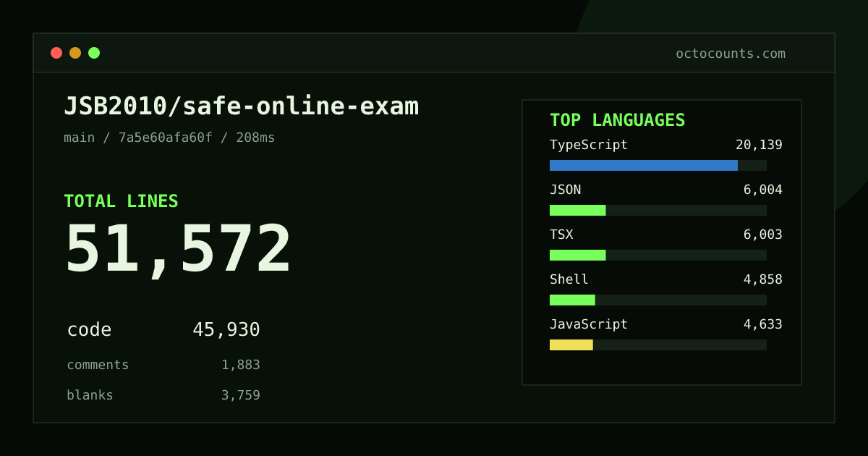
Task: Click the 20,139 TypeScript count
Action: tap(759, 145)
